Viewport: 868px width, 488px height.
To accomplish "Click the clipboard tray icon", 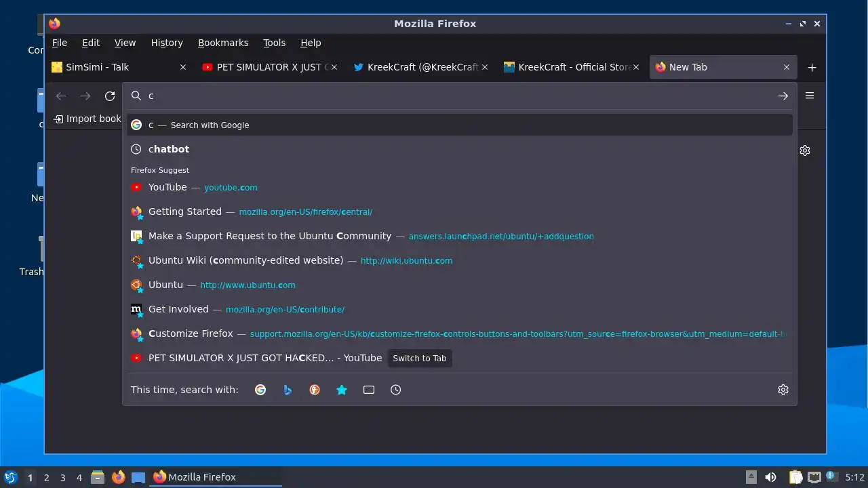I will tap(795, 477).
